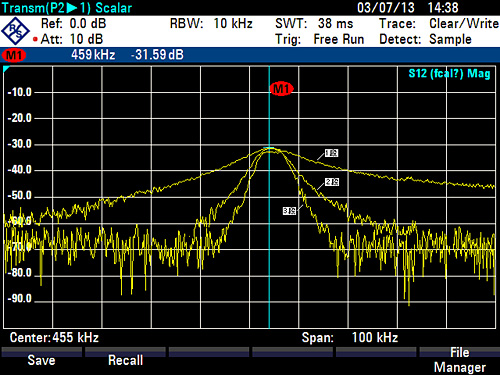This screenshot has width=500, height=375.
Task: Click the Ref 0.0 dB value
Action: coord(73,24)
